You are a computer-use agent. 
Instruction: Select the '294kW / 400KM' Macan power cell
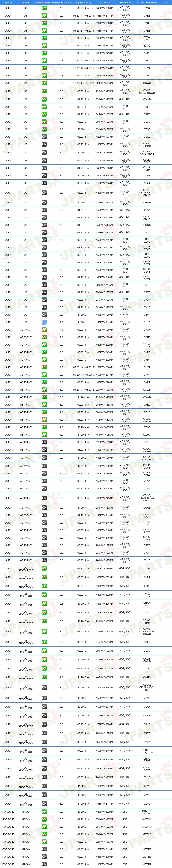(x=104, y=834)
